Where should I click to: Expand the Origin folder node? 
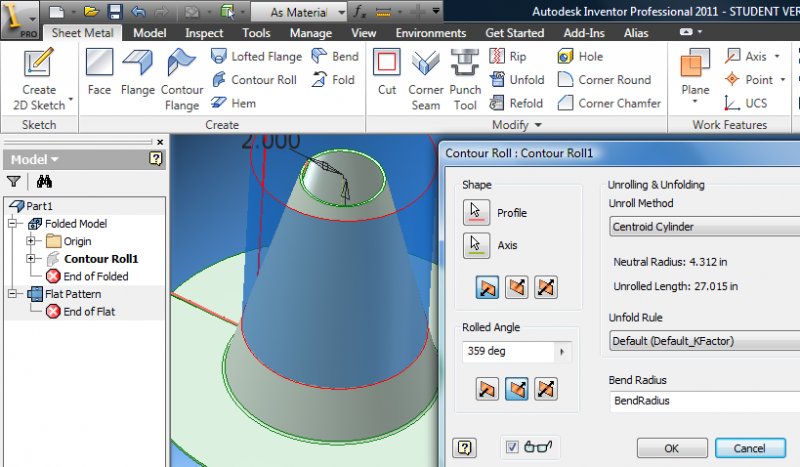pyautogui.click(x=31, y=241)
